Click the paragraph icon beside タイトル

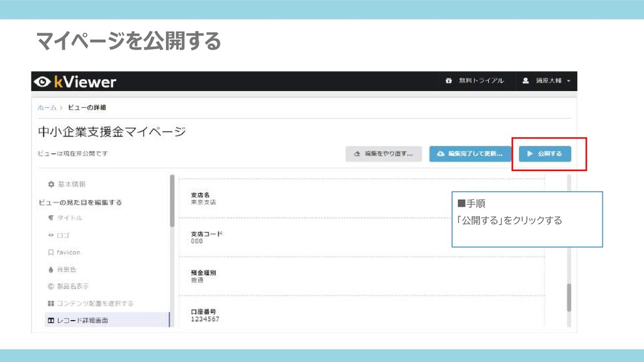click(x=51, y=218)
